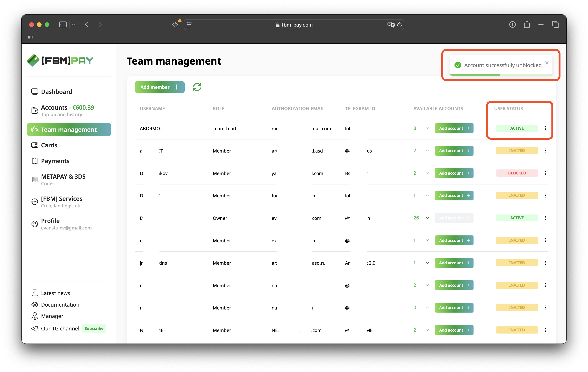Reload the page via address bar icon
588x372 pixels.
click(399, 25)
